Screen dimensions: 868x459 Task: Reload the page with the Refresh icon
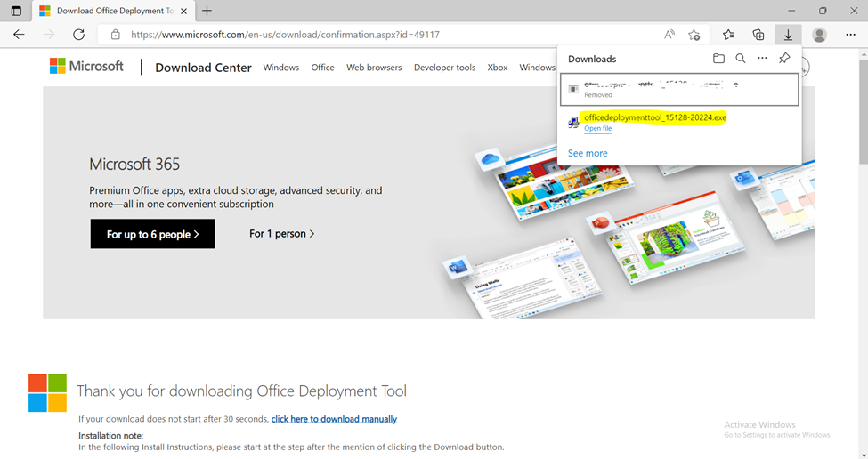pos(78,35)
